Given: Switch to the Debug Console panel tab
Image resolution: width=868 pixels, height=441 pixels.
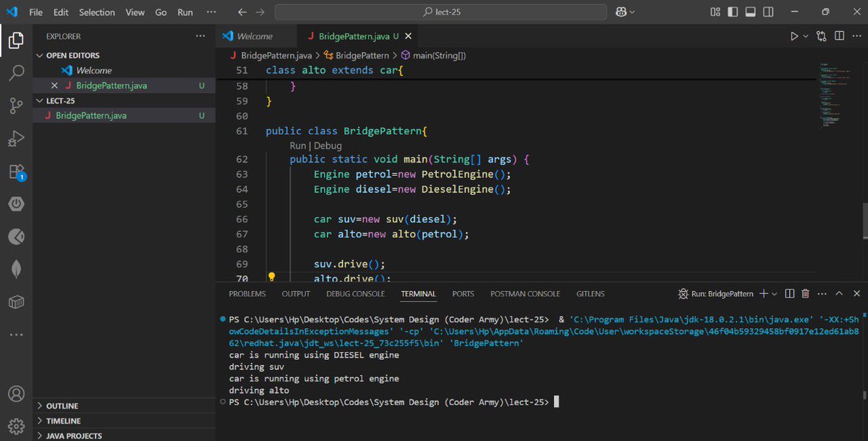Looking at the screenshot, I should coord(355,294).
